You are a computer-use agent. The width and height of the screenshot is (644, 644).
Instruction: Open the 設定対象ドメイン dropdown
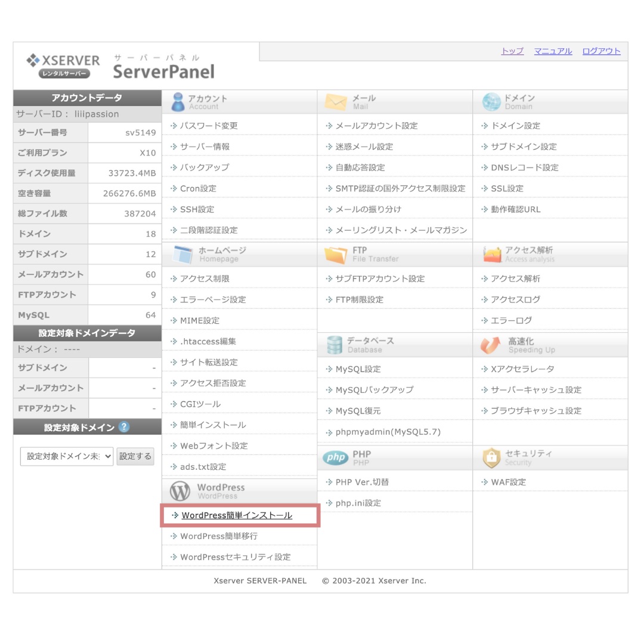(x=67, y=456)
